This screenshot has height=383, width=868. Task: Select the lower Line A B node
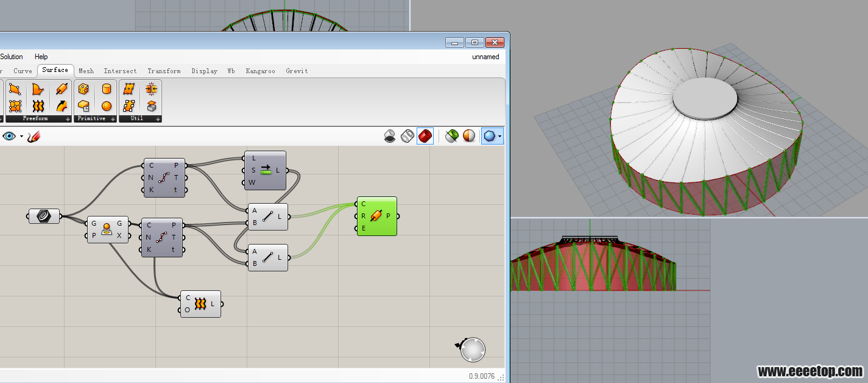pos(268,257)
